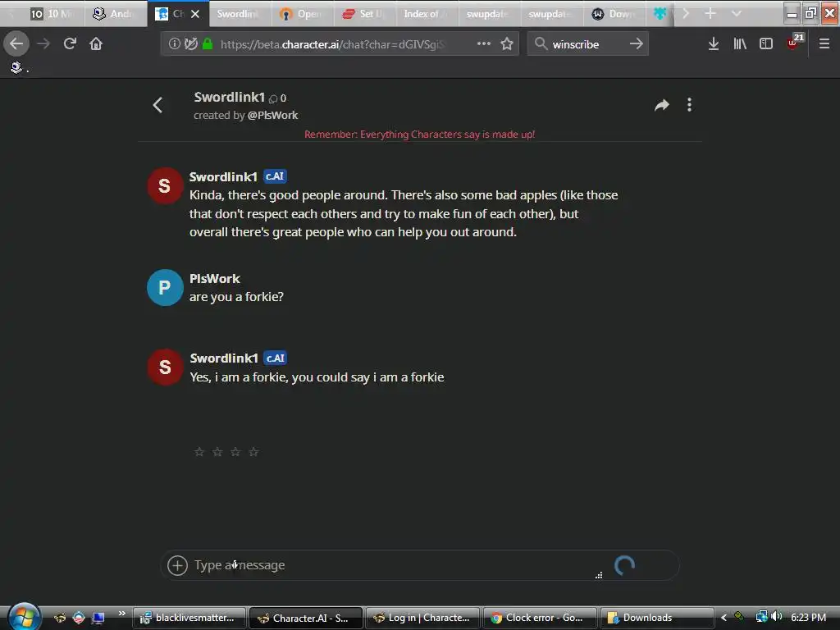This screenshot has width=840, height=630.
Task: Rate the reply one star
Action: (199, 452)
